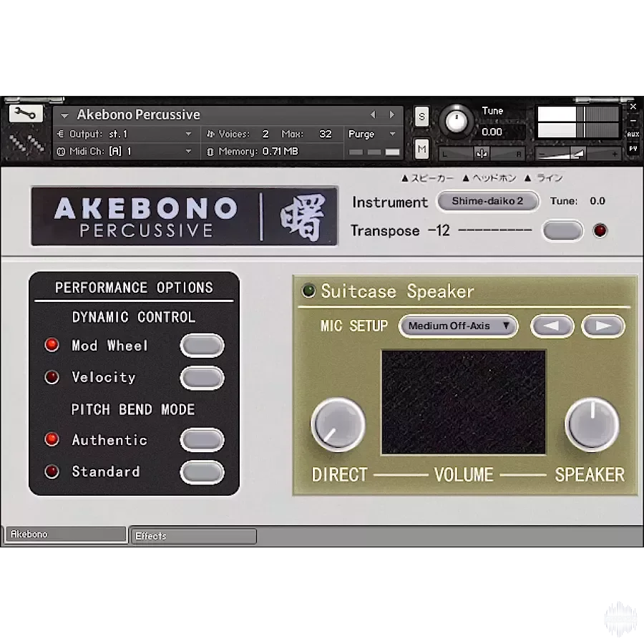The image size is (644, 644).
Task: Toggle the PV button in header
Action: [x=633, y=148]
